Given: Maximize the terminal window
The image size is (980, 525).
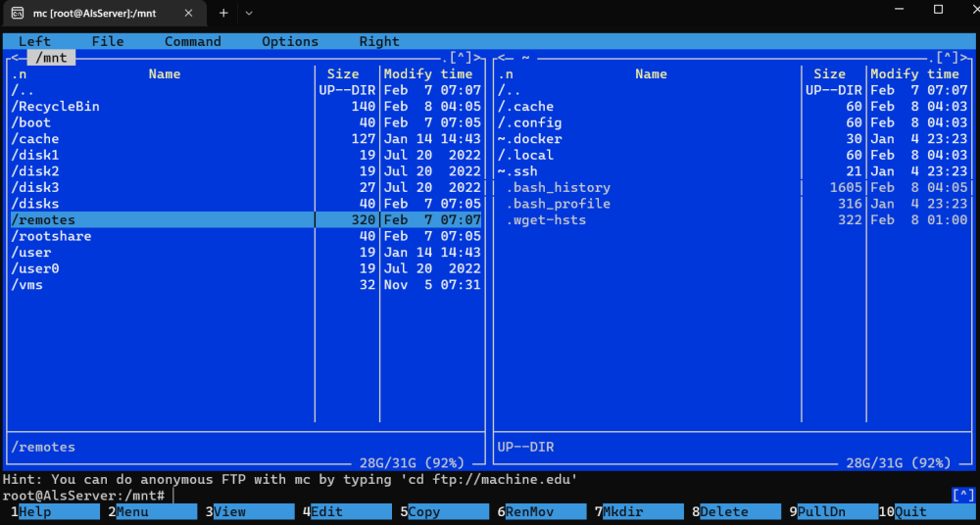Looking at the screenshot, I should tap(938, 10).
